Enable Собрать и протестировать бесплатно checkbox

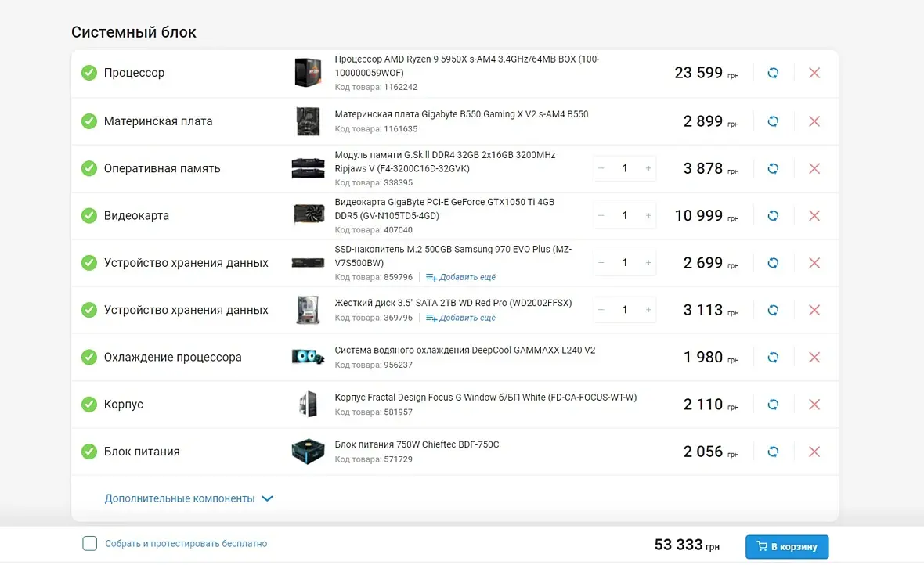click(89, 543)
